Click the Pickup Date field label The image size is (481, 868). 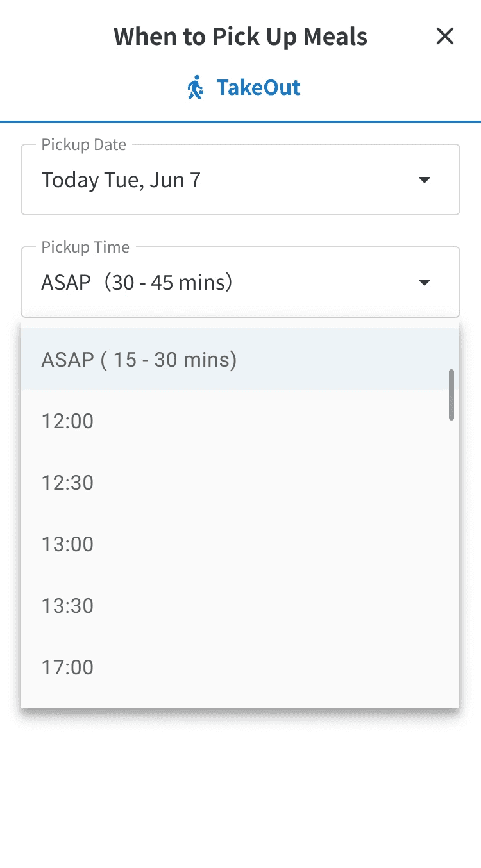(83, 145)
